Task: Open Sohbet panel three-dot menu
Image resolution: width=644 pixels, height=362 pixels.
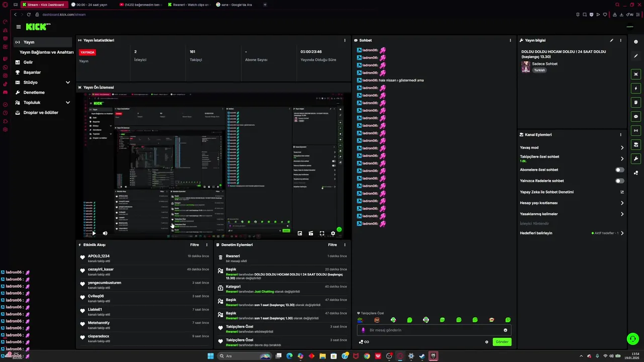Action: pos(510,40)
